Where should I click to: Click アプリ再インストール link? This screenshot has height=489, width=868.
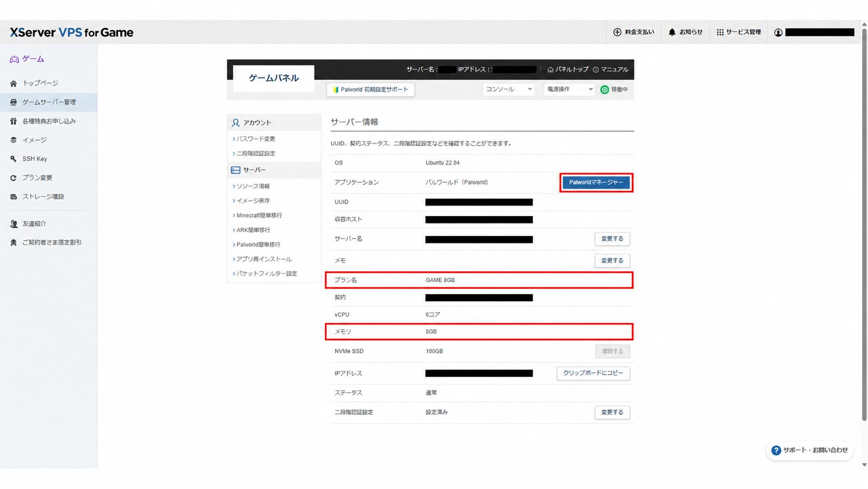pos(264,259)
